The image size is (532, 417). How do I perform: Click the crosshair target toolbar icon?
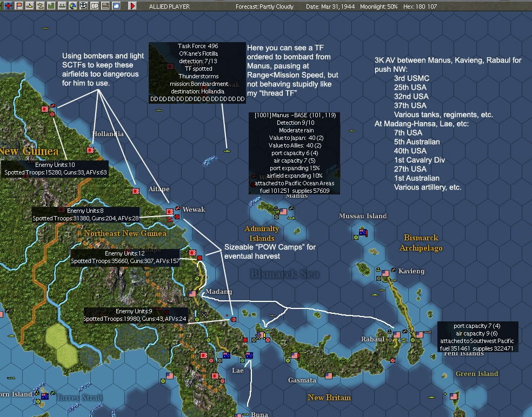click(x=83, y=6)
